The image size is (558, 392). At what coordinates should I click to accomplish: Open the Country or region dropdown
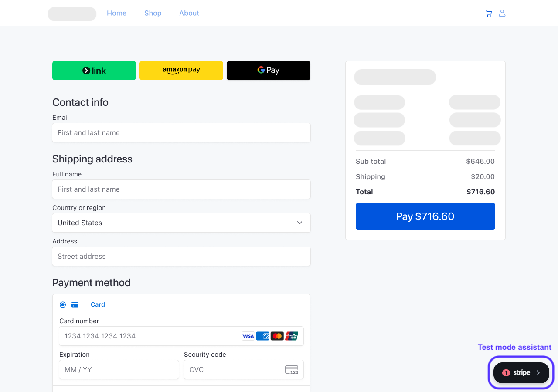[x=181, y=223]
